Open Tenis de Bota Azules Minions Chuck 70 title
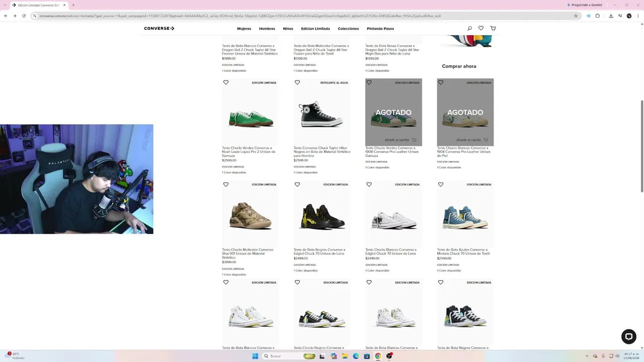The image size is (644, 362). pyautogui.click(x=463, y=251)
